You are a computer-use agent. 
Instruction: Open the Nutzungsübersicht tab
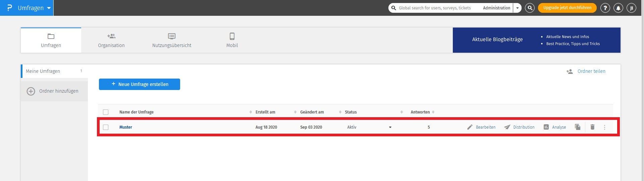click(172, 40)
